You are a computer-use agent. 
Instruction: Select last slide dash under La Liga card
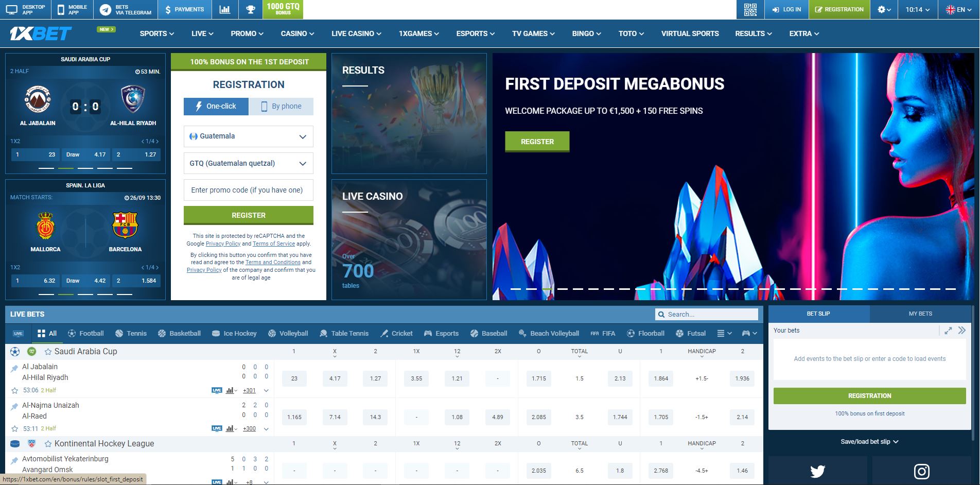pyautogui.click(x=125, y=294)
